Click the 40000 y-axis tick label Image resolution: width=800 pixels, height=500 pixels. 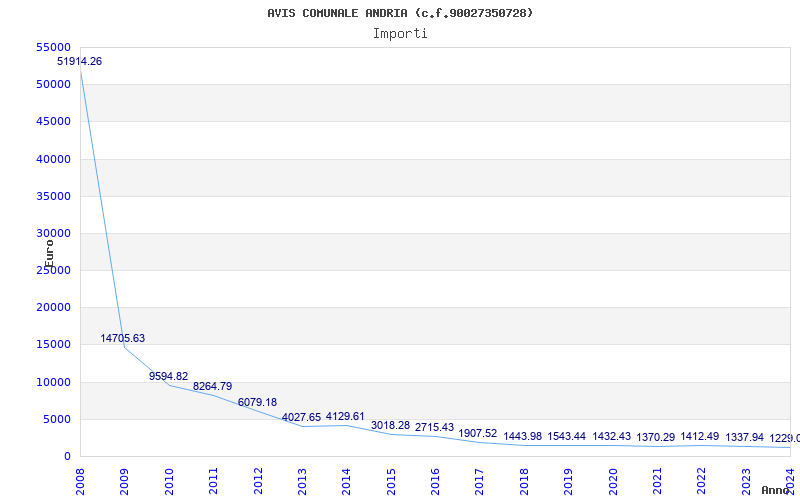click(x=54, y=159)
